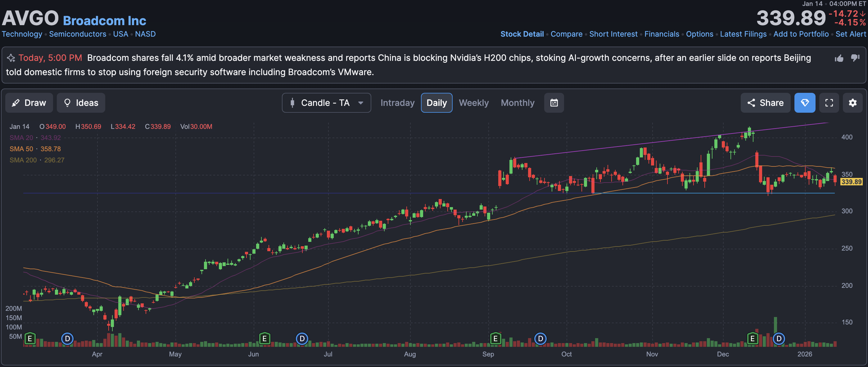
Task: Open the Ideas button
Action: 81,103
